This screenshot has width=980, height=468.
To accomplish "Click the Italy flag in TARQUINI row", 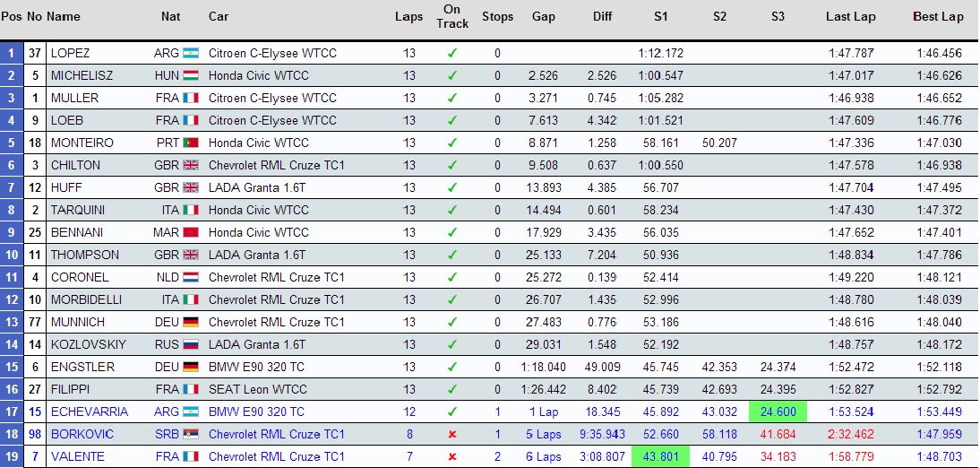I will [x=191, y=210].
